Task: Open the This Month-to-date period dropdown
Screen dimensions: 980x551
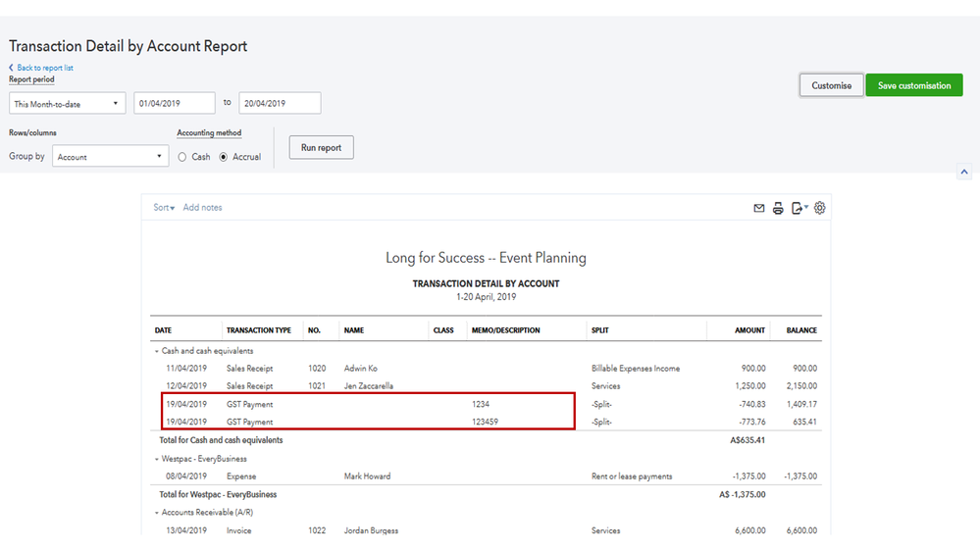Action: click(x=68, y=103)
